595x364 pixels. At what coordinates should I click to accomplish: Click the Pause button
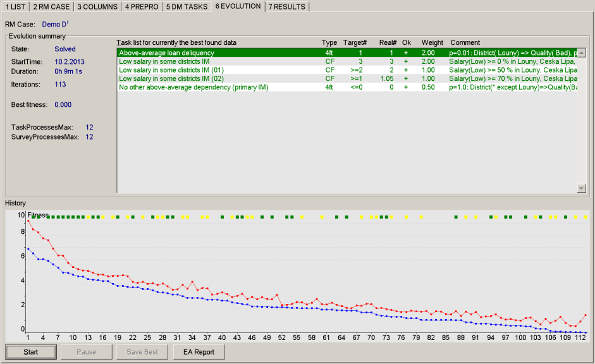87,352
